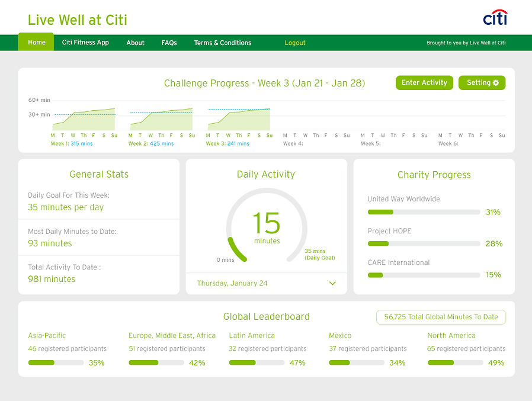Click the '35 mins (Daily Goal)' label
The height and width of the screenshot is (401, 532).
tap(319, 255)
